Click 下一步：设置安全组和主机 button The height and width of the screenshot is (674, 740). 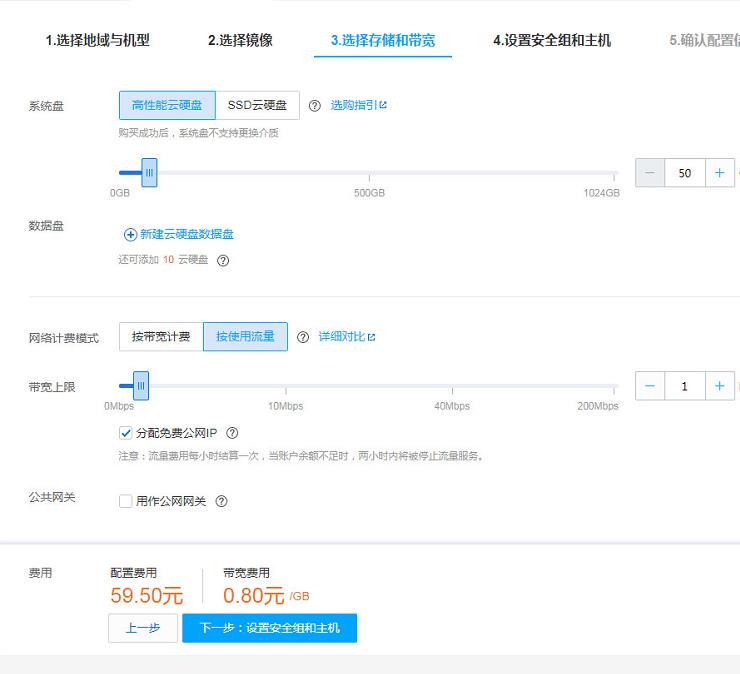[269, 628]
